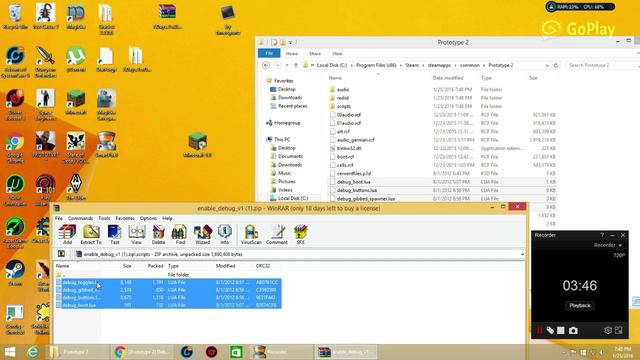Open the Help menu in WinRAR
This screenshot has width=640, height=360.
[x=167, y=218]
